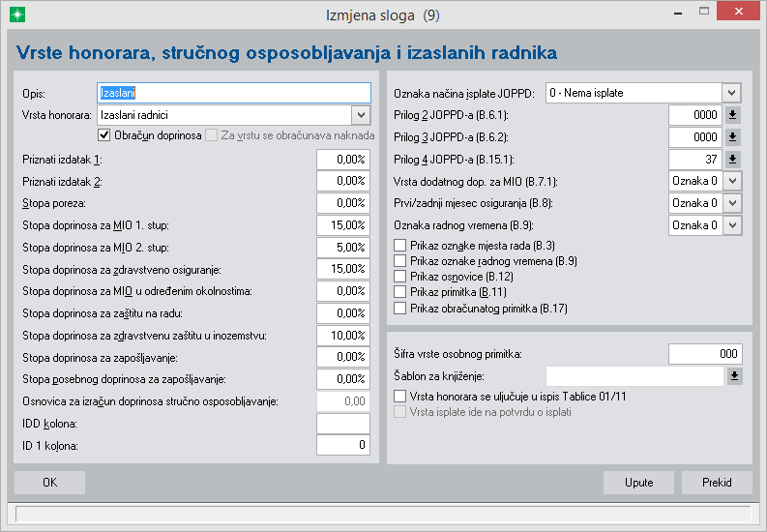Image resolution: width=767 pixels, height=532 pixels.
Task: Click lookup icon beside Prilog 3 JOPPD-a
Action: coord(732,137)
